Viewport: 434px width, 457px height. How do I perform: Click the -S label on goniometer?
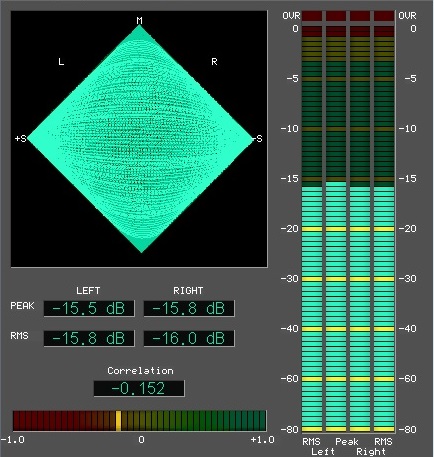(x=258, y=138)
